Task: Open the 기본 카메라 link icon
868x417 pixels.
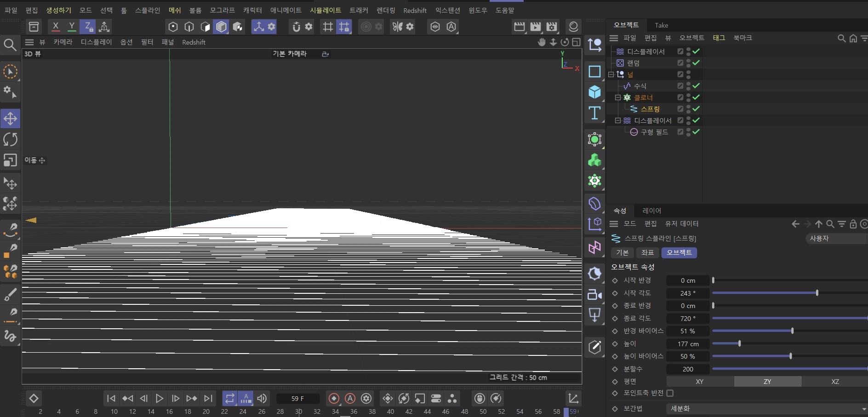Action: coord(325,54)
